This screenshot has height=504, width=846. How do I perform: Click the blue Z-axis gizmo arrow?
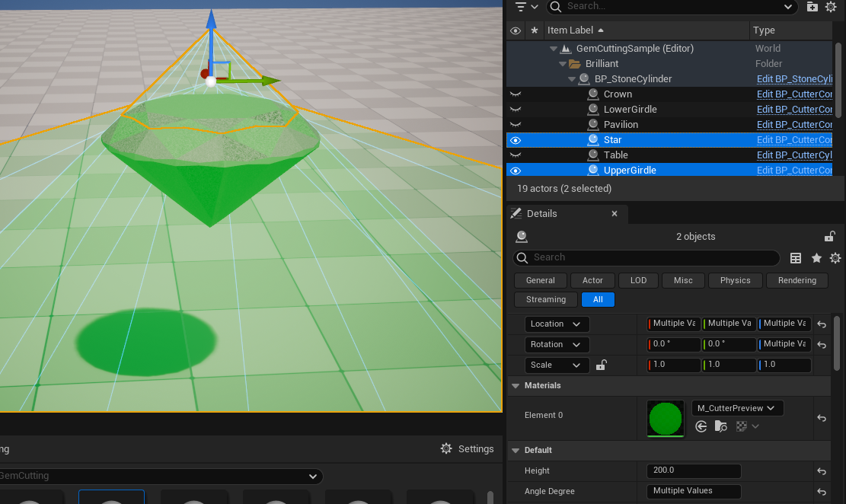coord(211,21)
